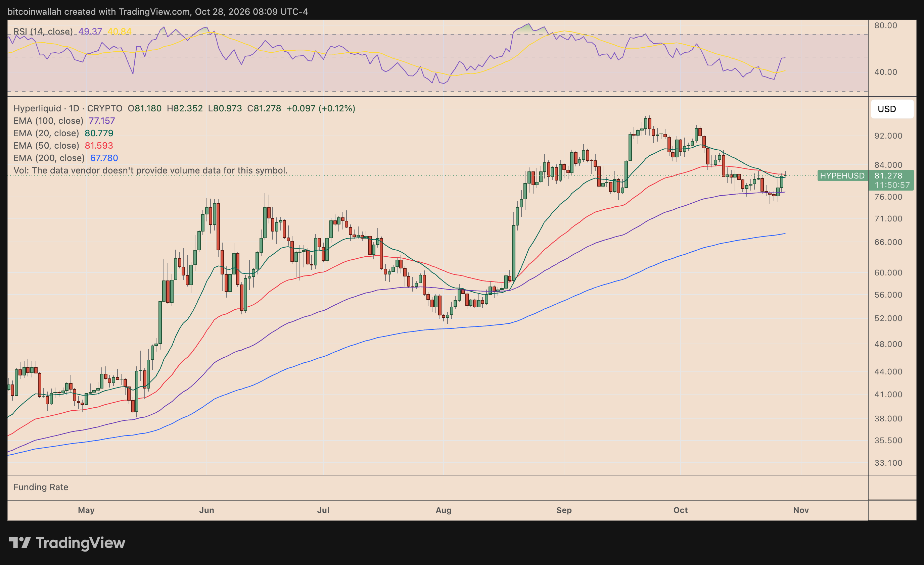This screenshot has height=565, width=924.
Task: Click the 33.100 price axis label
Action: point(888,463)
